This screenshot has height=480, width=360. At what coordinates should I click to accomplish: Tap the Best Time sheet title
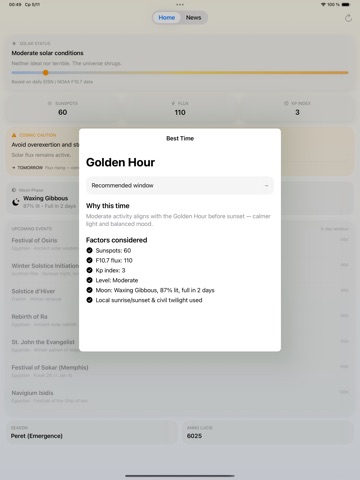pyautogui.click(x=180, y=138)
